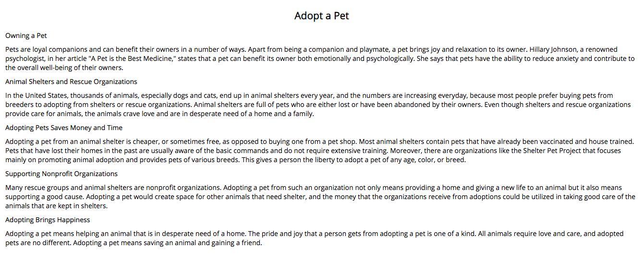Click the "Supporting Nonprofit Organizations" heading

(61, 174)
